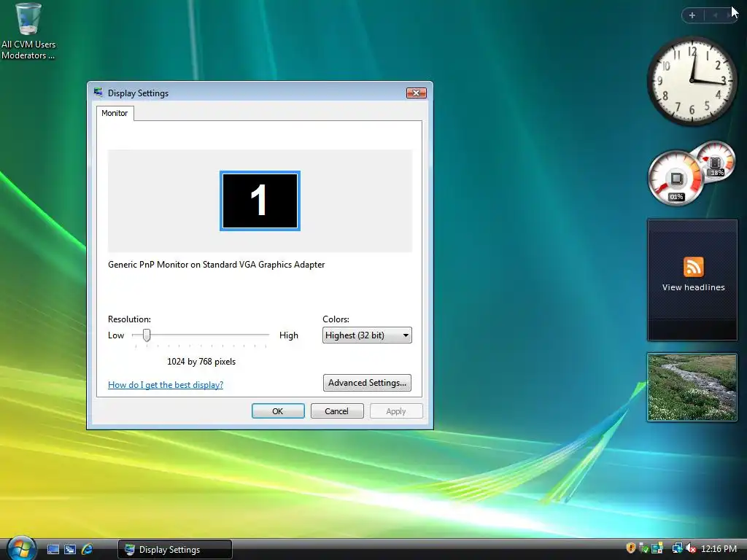Close the Display Settings dialog
The width and height of the screenshot is (747, 560).
click(x=416, y=93)
